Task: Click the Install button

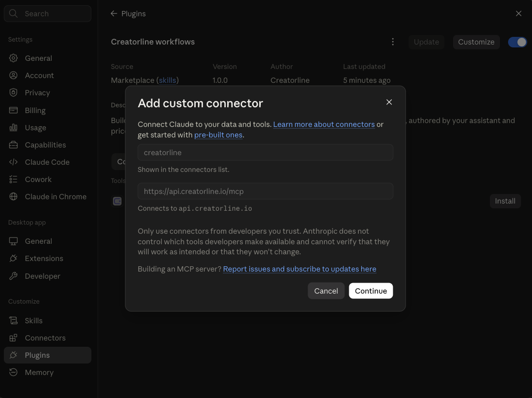Action: tap(505, 201)
